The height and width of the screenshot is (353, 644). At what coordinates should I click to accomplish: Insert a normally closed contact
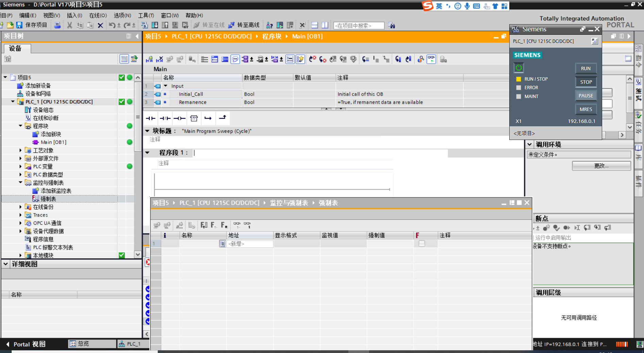pos(165,118)
